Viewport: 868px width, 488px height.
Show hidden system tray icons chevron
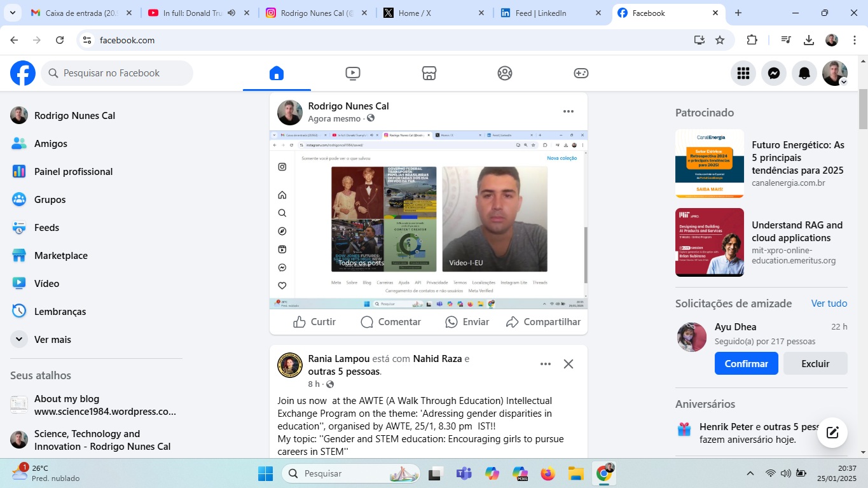click(x=750, y=473)
